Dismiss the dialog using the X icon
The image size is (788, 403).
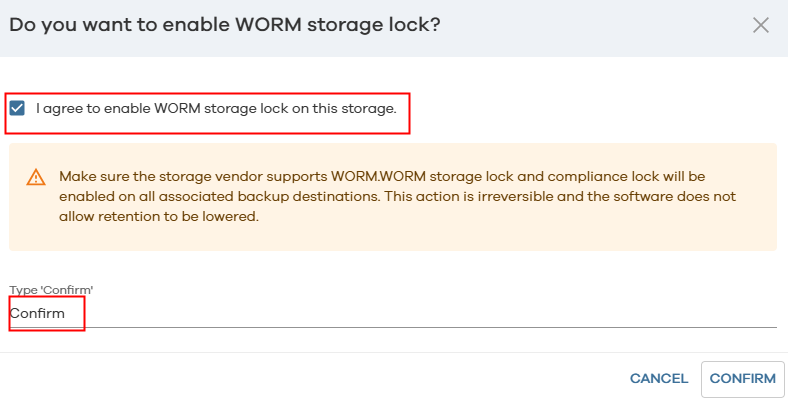pos(761,25)
